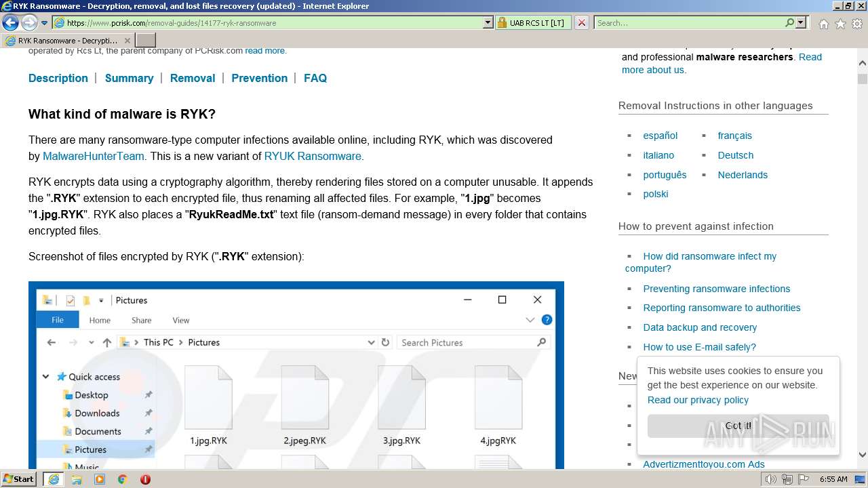This screenshot has height=488, width=868.
Task: Open the media player taskbar icon
Action: point(100,479)
